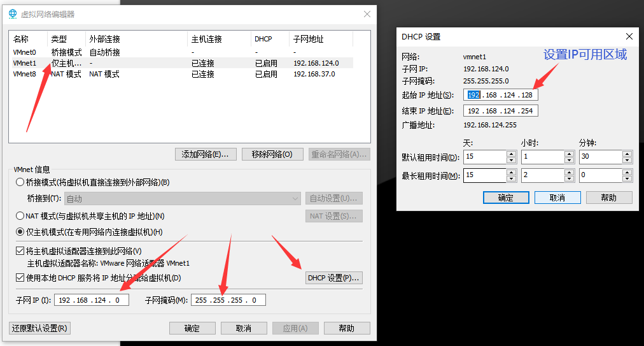Decrease 最长租用时间 hours with down arrow
The width and height of the screenshot is (644, 346).
click(x=570, y=178)
